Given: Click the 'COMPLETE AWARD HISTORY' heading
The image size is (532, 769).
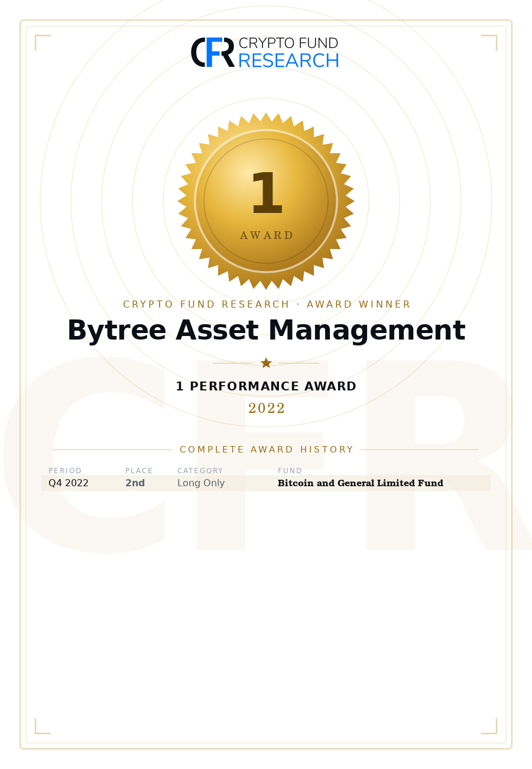Looking at the screenshot, I should tap(266, 450).
